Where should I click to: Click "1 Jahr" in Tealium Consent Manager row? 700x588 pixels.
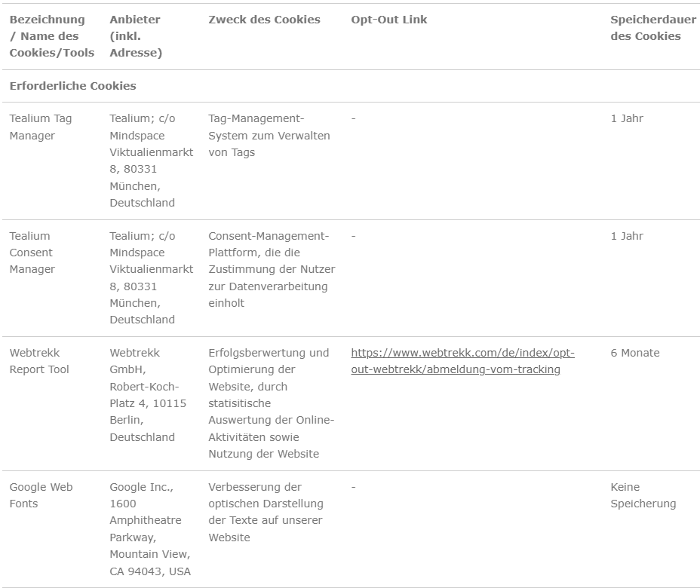(626, 236)
